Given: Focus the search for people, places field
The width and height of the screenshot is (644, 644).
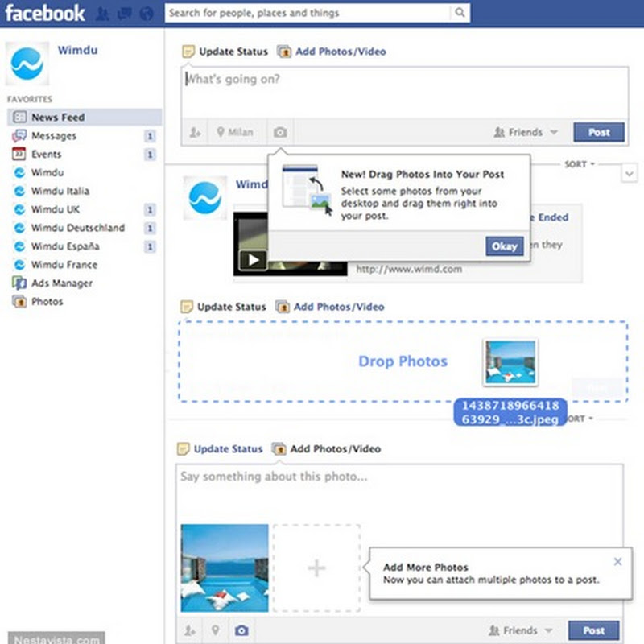Looking at the screenshot, I should 308,13.
